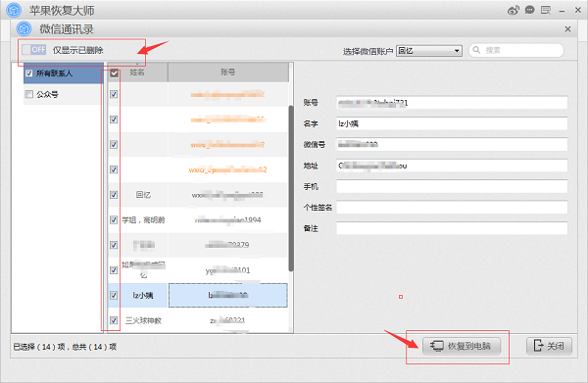Click the 地址 detail field

click(x=452, y=166)
